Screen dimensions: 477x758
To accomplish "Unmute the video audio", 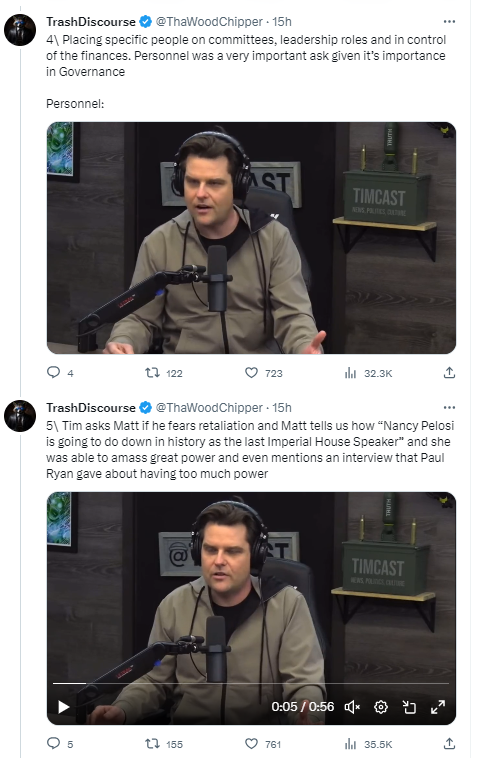I will (x=352, y=707).
